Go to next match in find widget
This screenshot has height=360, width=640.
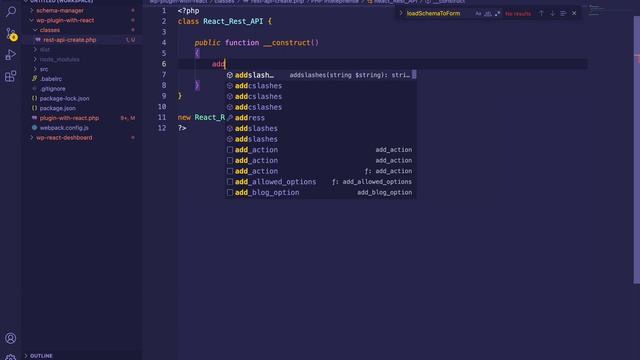[x=552, y=13]
